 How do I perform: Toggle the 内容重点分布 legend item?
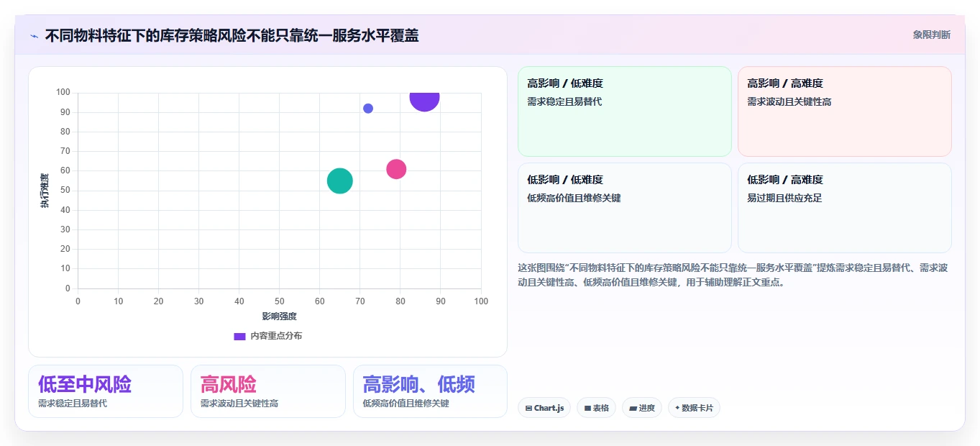coord(268,336)
